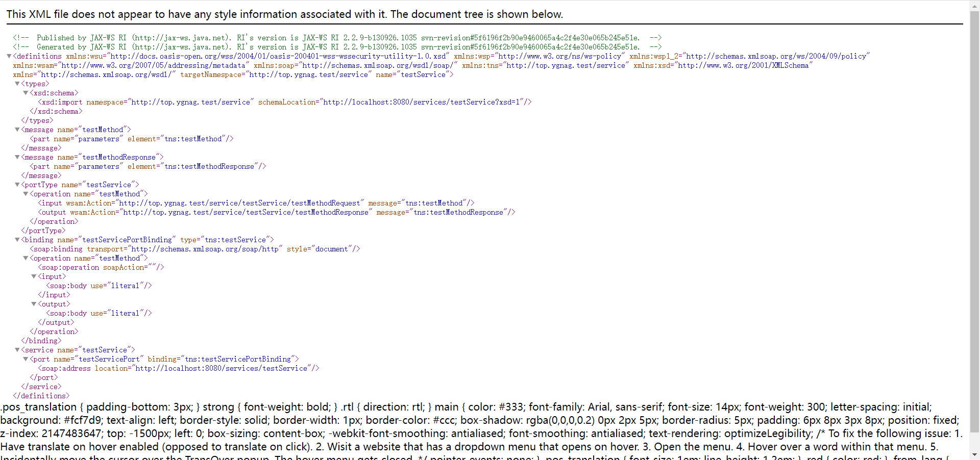Collapse message named testMethod
Viewport: 980px width, 460px height.
coord(17,130)
